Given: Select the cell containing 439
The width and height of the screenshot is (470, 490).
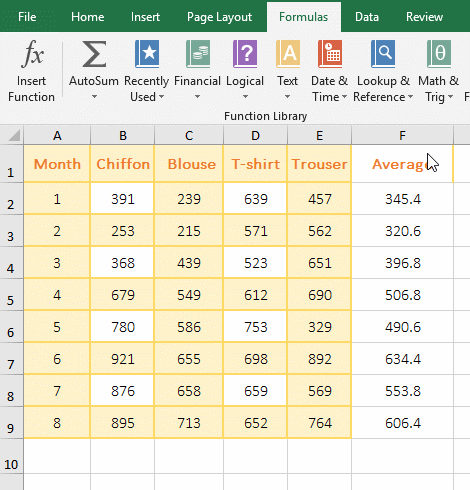Looking at the screenshot, I should point(189,263).
